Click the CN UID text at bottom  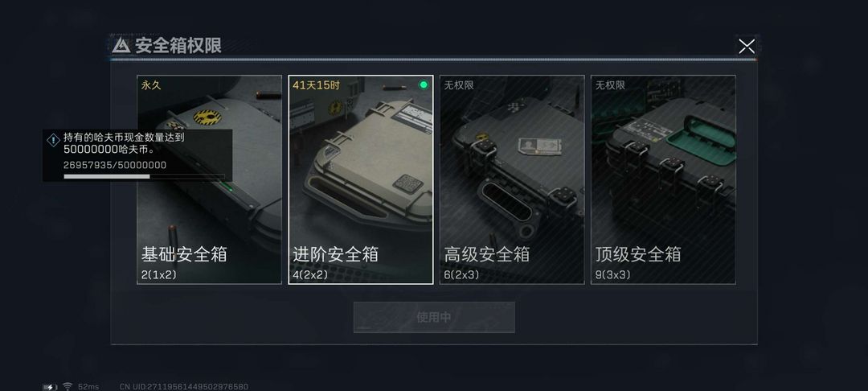pyautogui.click(x=184, y=386)
